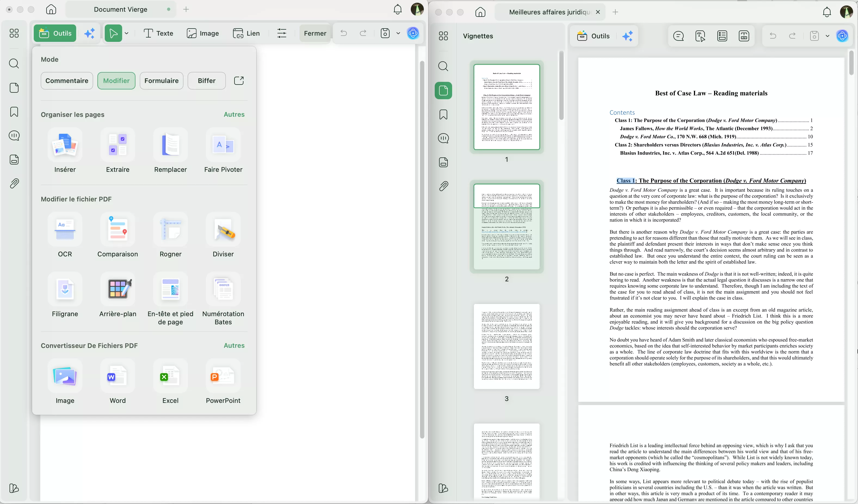Open the Arrière-plan background tool
Screen dimensions: 858x504
pos(118,290)
